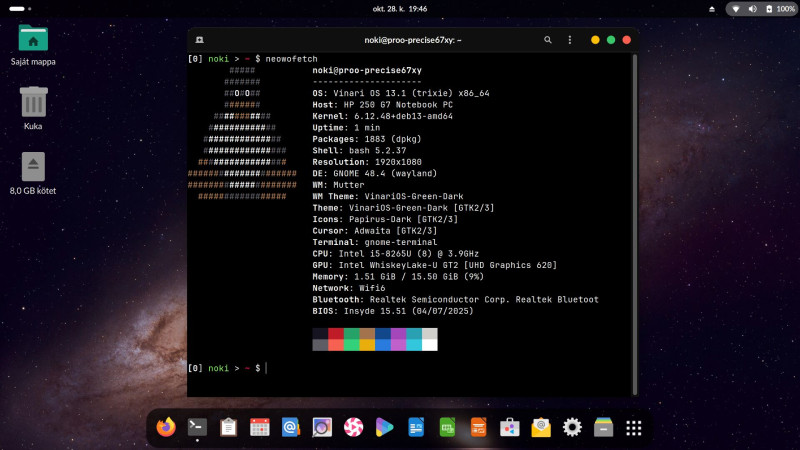Click the yellow swatch in bottom color row
The height and width of the screenshot is (450, 800).
coord(367,345)
